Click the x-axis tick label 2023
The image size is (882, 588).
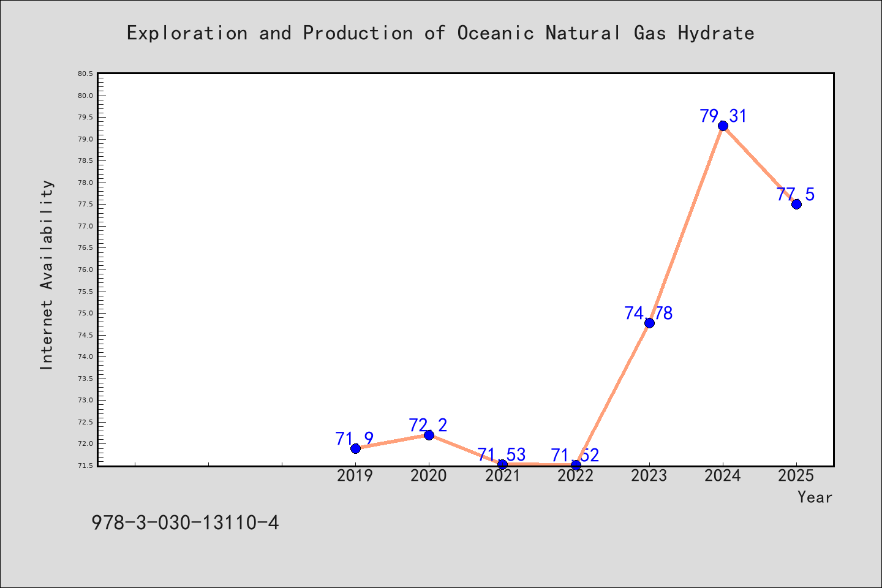(x=649, y=475)
